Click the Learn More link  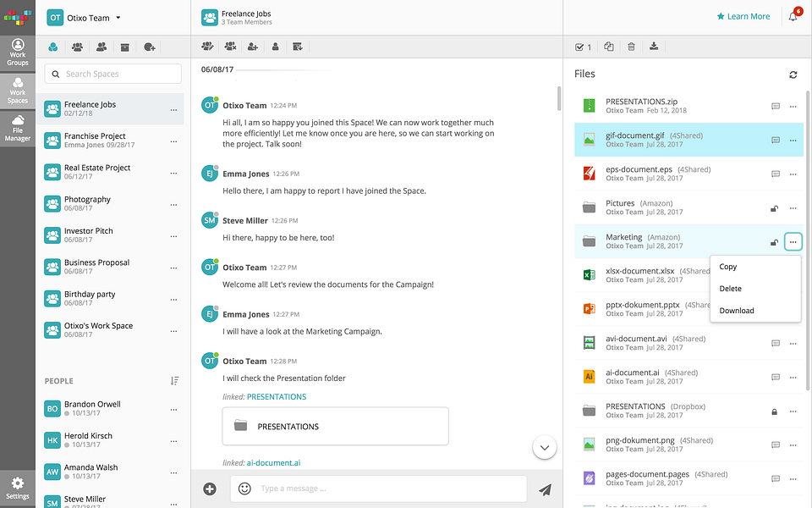743,17
